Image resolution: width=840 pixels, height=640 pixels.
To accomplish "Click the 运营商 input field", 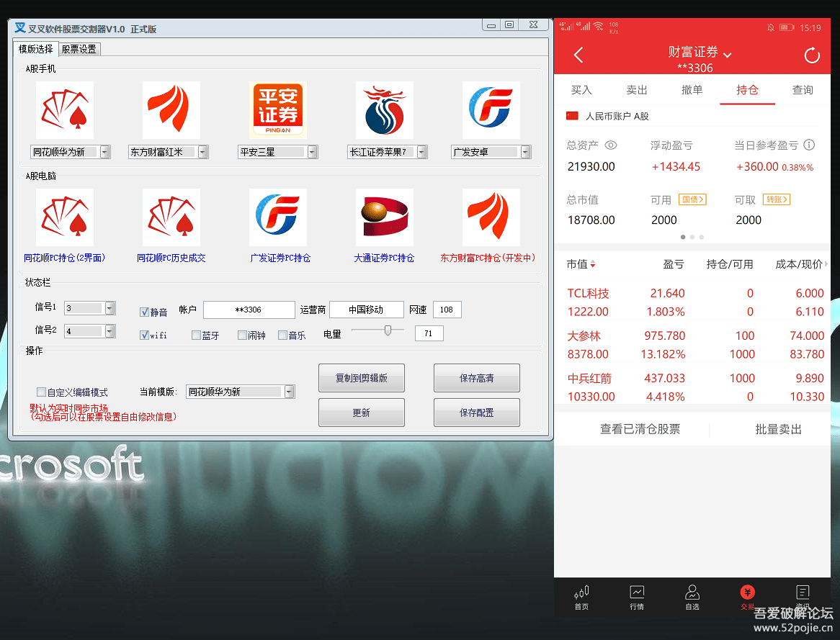I will tap(367, 310).
